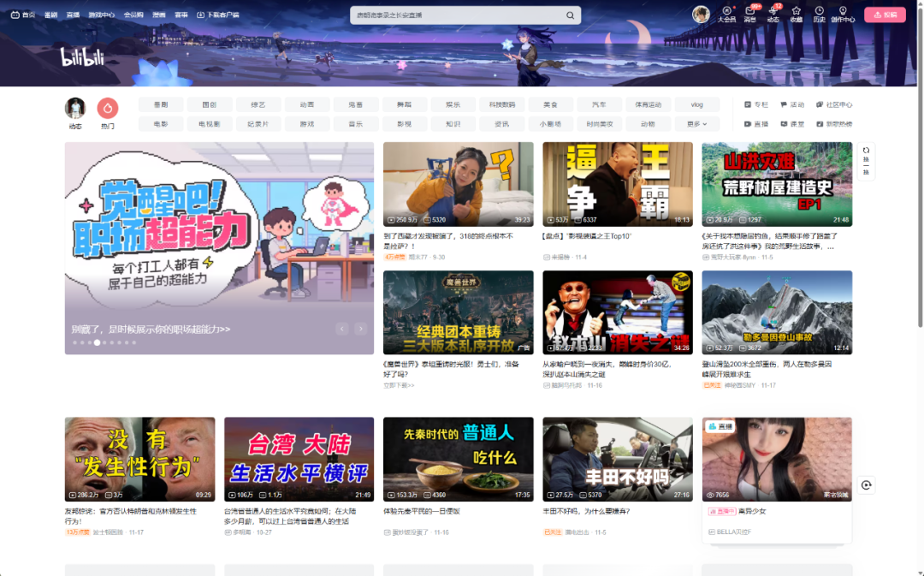Select the 游戏 category tab
Viewport: 924px width, 576px height.
point(306,124)
